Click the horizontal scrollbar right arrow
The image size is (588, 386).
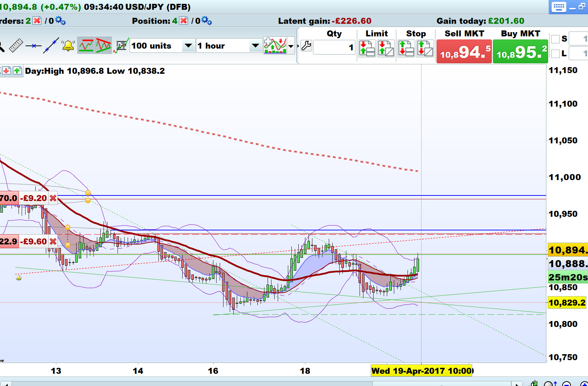(x=517, y=384)
